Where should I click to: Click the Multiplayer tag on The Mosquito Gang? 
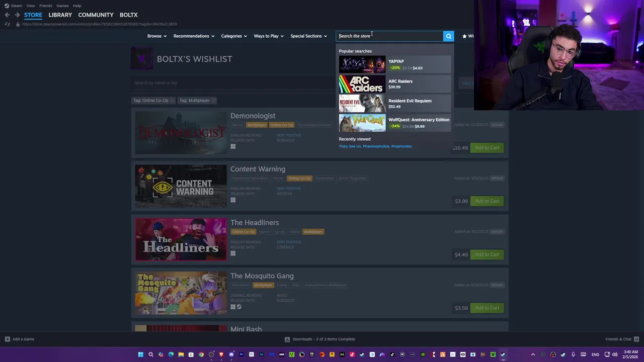[x=263, y=285]
